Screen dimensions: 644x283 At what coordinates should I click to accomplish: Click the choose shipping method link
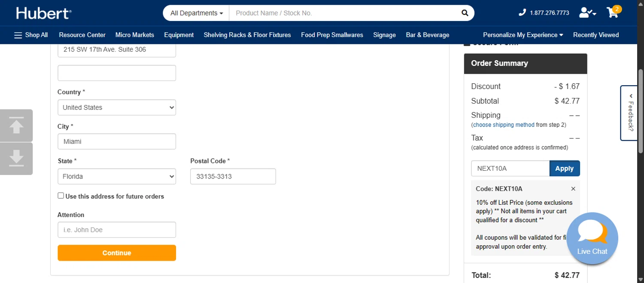pos(504,125)
